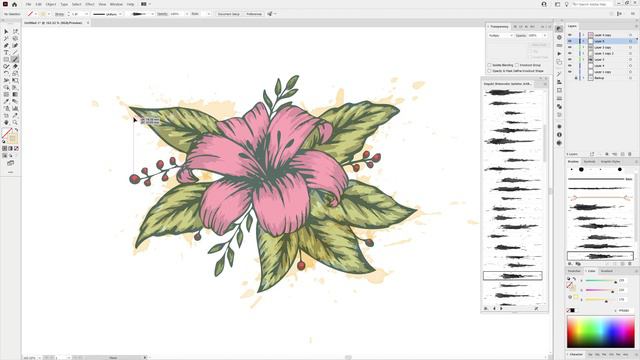Screen dimensions: 640x360
Task: Pick a color from the color spectrum
Action: click(x=600, y=332)
